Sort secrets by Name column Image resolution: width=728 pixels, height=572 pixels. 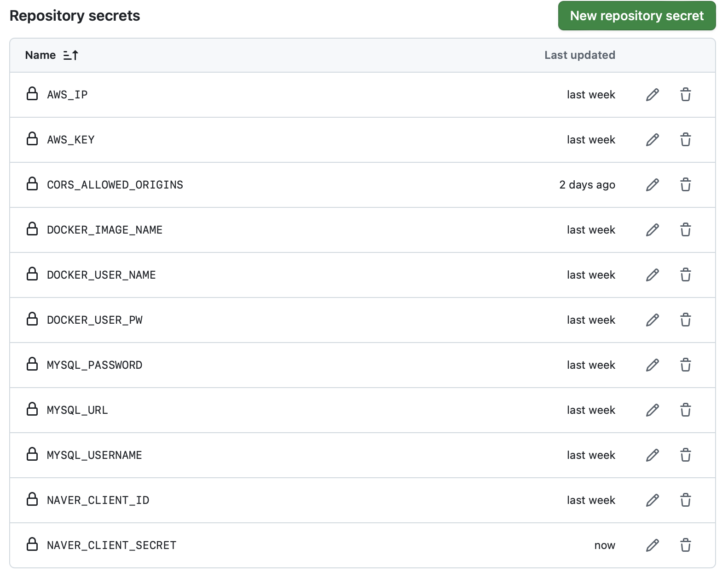point(52,55)
